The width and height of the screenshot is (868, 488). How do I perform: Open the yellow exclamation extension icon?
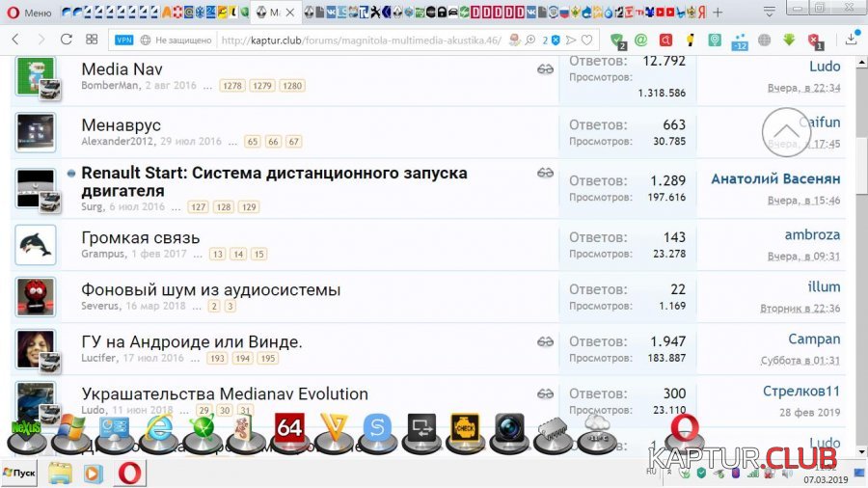(690, 40)
